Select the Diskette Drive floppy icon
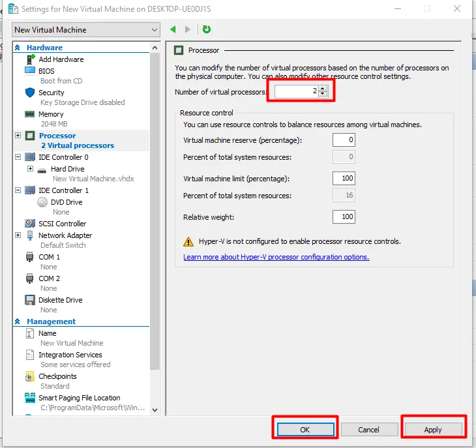 click(30, 300)
